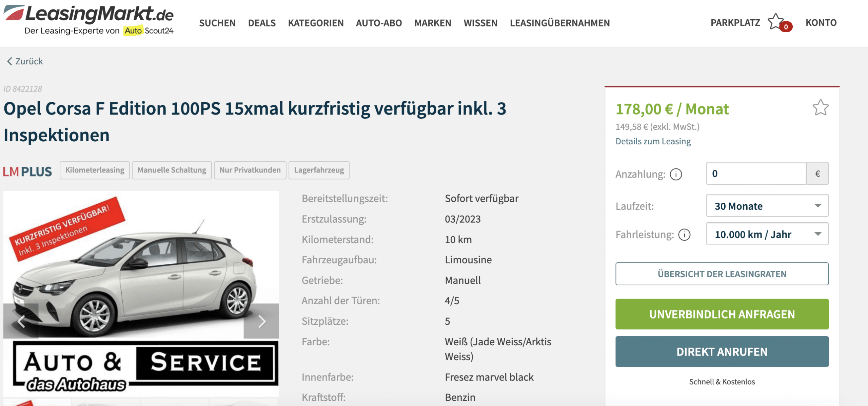Screen dimensions: 868x406
Task: Click into the Anzahlung amount field
Action: [756, 174]
